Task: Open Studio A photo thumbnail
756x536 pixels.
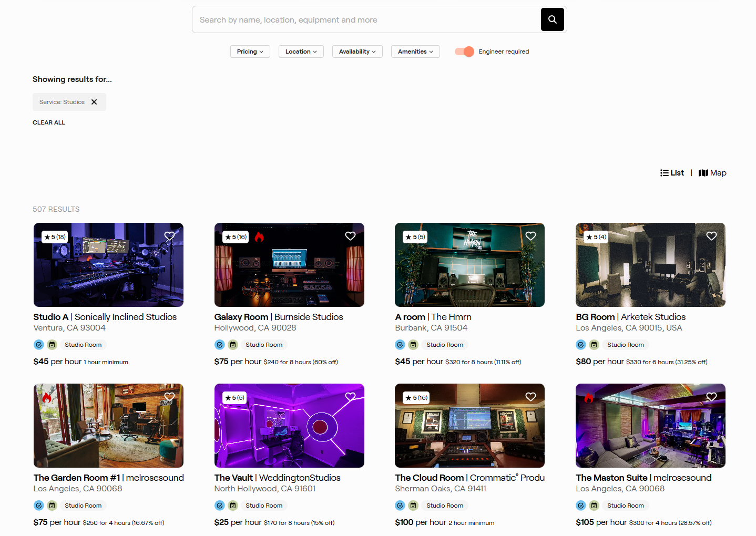Action: click(108, 265)
